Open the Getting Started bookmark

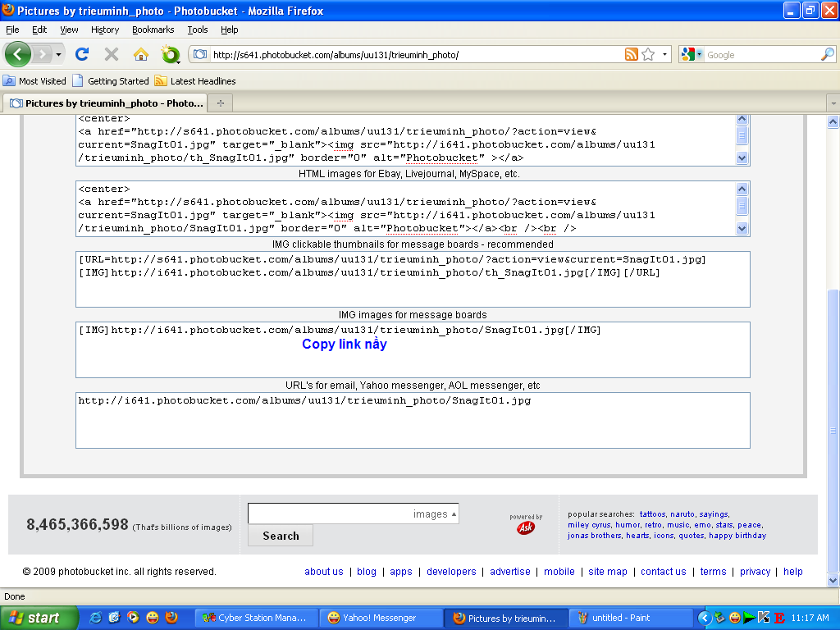pos(111,81)
